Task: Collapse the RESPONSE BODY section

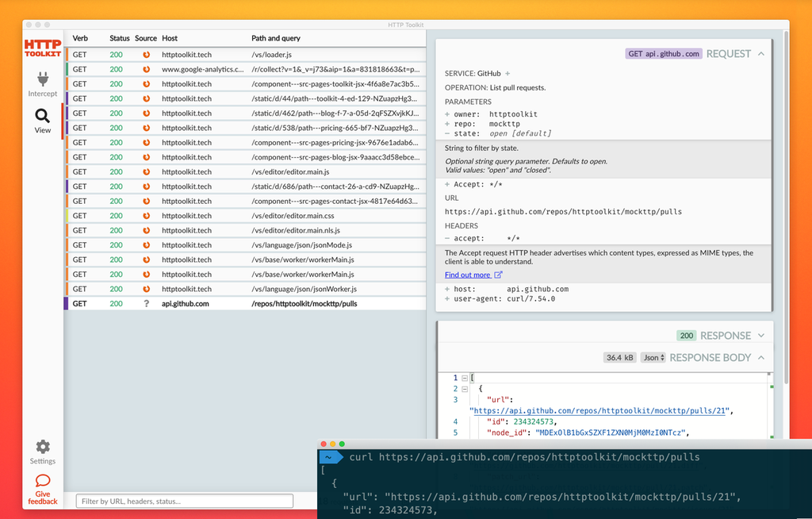Action: point(760,357)
